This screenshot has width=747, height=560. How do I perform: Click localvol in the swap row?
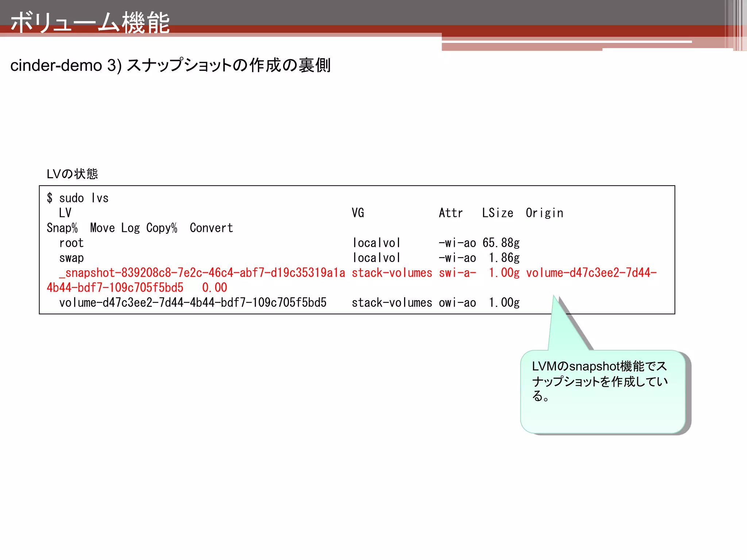[x=376, y=258]
